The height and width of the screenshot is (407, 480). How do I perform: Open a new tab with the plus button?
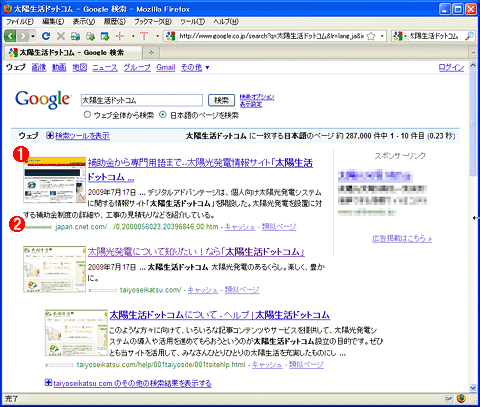151,52
